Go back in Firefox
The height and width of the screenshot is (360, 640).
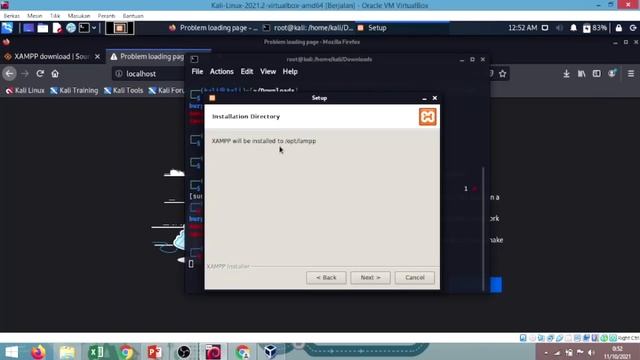coord(9,74)
